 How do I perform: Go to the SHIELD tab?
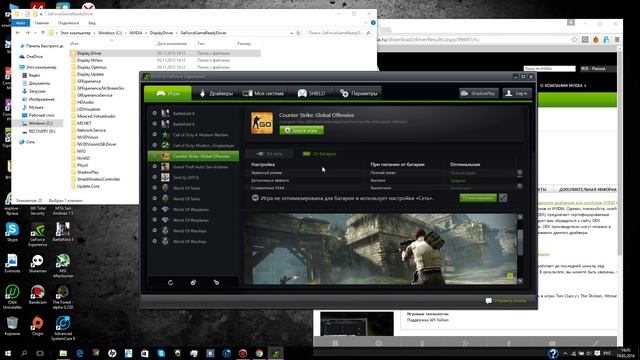click(311, 93)
